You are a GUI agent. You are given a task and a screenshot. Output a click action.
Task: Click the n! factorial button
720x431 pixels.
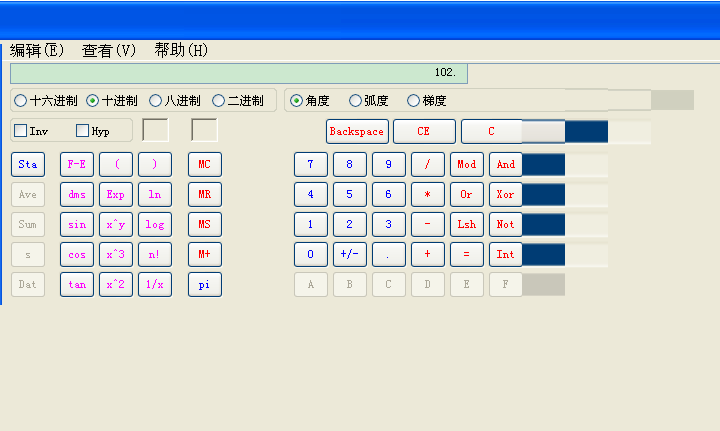click(155, 254)
